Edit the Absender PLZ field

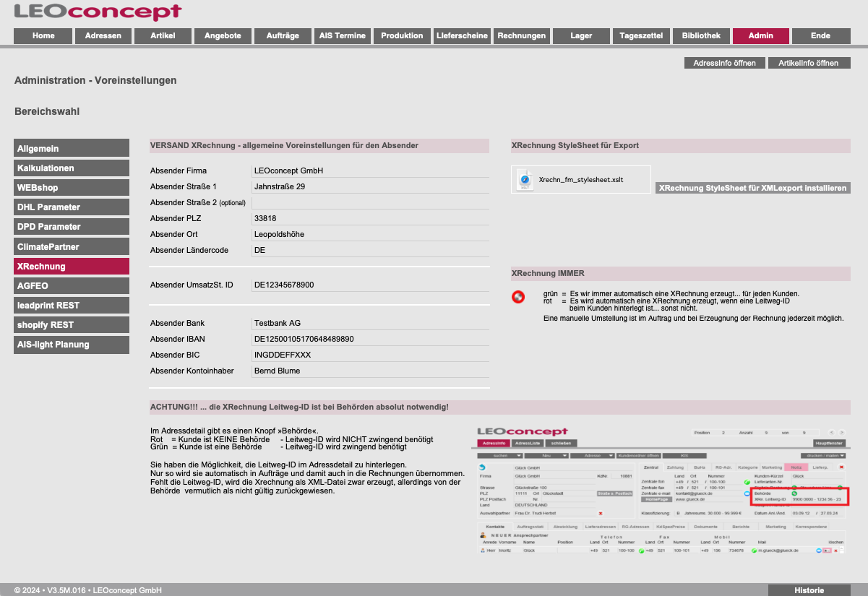pyautogui.click(x=371, y=218)
